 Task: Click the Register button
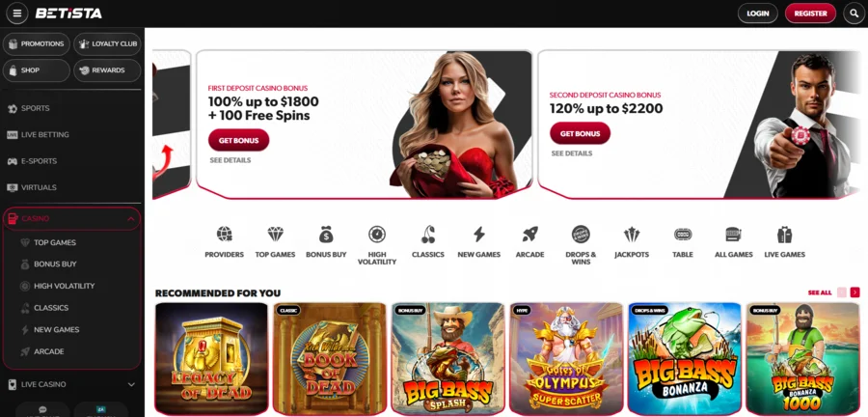point(810,14)
